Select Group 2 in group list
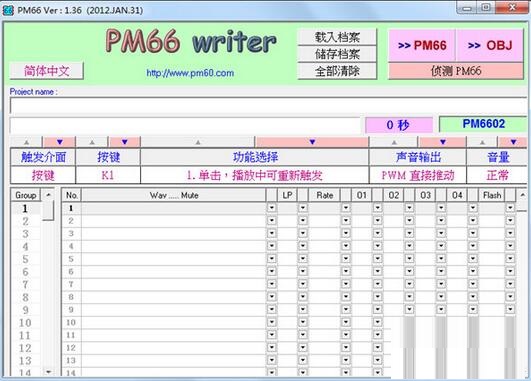Image resolution: width=531 pixels, height=381 pixels. point(25,221)
